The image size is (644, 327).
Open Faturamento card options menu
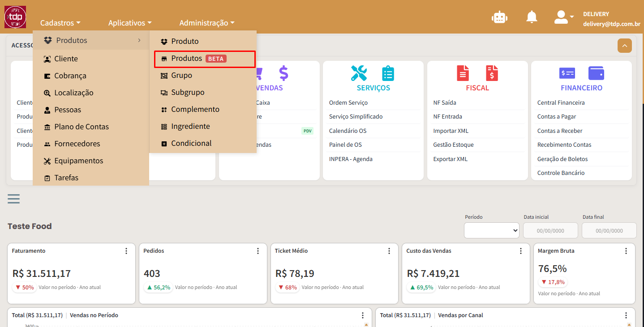(126, 251)
